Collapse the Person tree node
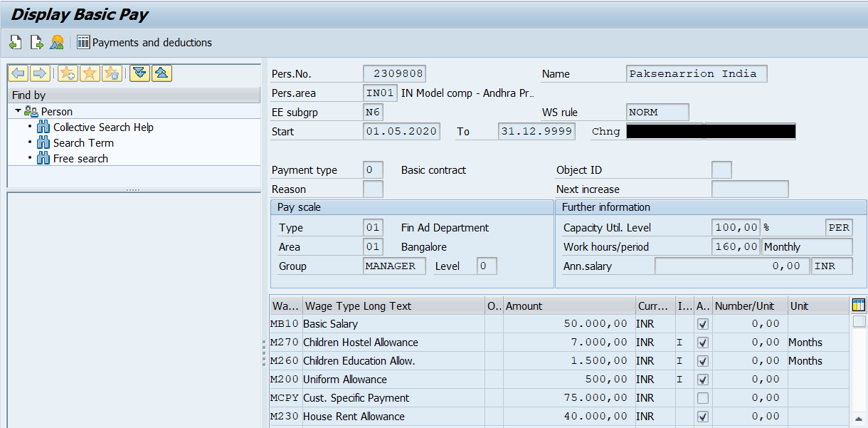Viewport: 868px width, 428px height. (x=18, y=111)
